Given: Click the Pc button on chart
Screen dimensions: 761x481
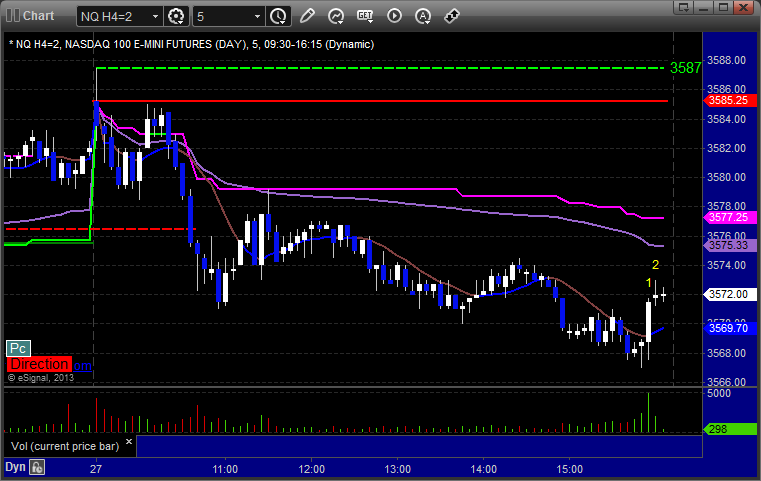Looking at the screenshot, I should click(18, 348).
